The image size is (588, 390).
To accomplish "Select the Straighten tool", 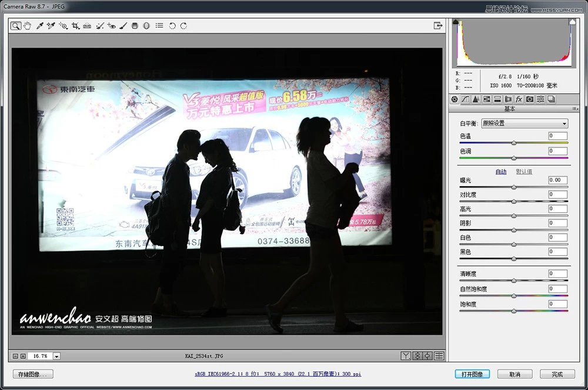I will pyautogui.click(x=87, y=26).
